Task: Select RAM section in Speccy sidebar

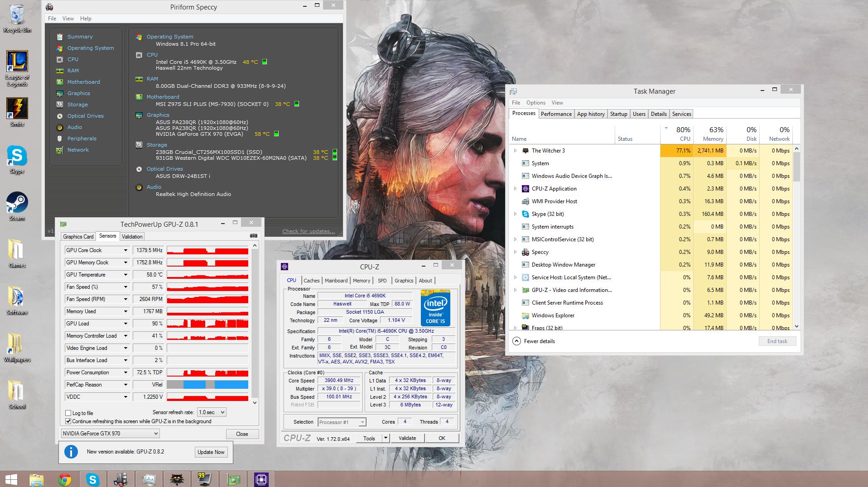Action: pyautogui.click(x=73, y=71)
